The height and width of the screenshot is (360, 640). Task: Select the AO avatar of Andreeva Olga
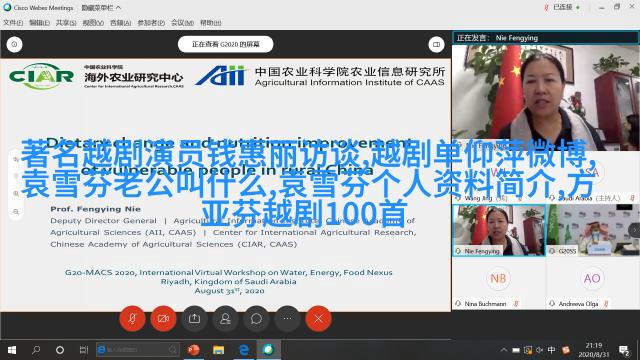tap(592, 278)
